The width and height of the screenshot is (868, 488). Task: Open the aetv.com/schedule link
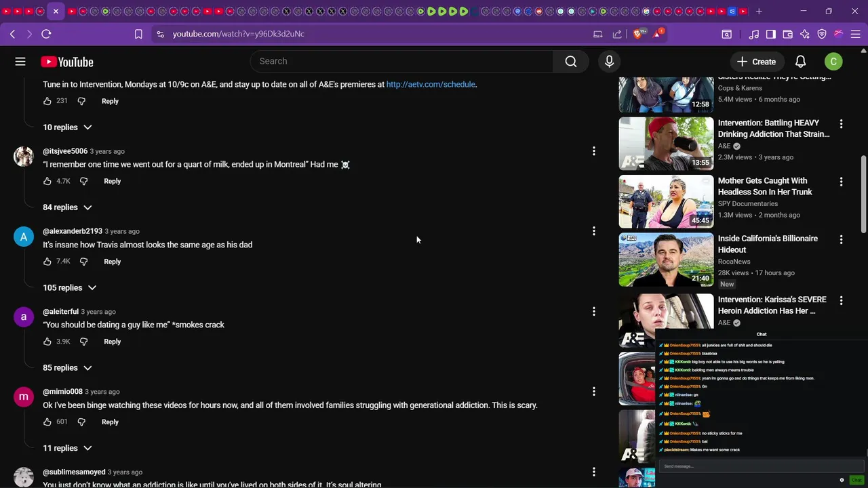coord(431,85)
